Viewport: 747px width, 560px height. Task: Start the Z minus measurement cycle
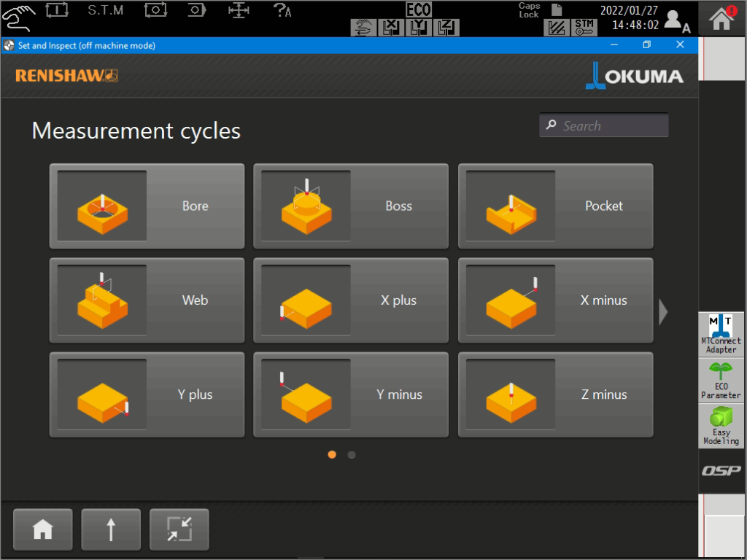pyautogui.click(x=555, y=394)
